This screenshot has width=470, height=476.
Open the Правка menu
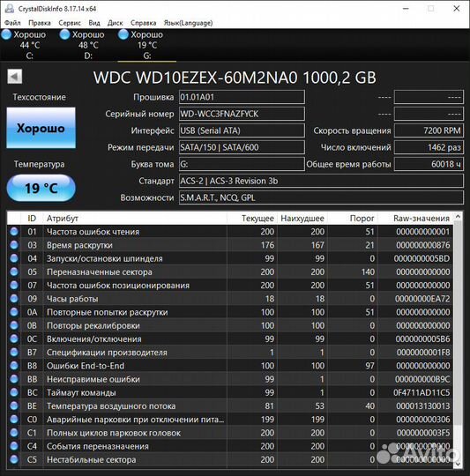pyautogui.click(x=40, y=23)
